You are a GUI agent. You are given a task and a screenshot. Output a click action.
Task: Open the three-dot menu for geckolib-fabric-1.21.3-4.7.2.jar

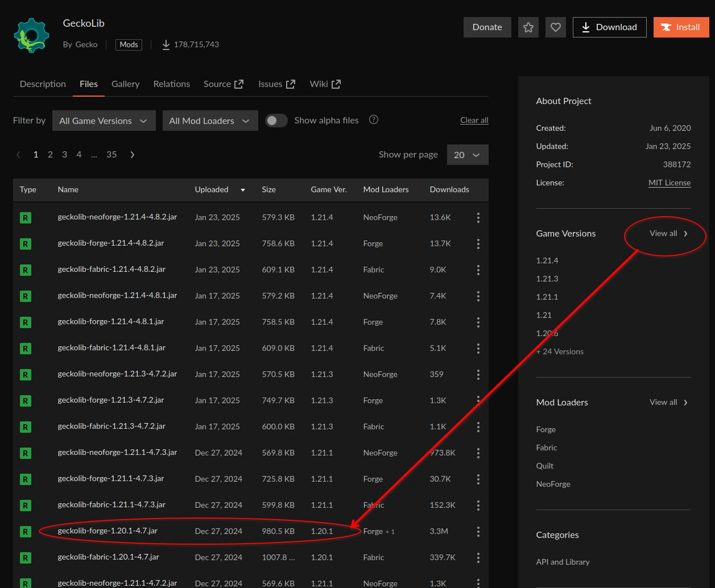click(x=478, y=426)
